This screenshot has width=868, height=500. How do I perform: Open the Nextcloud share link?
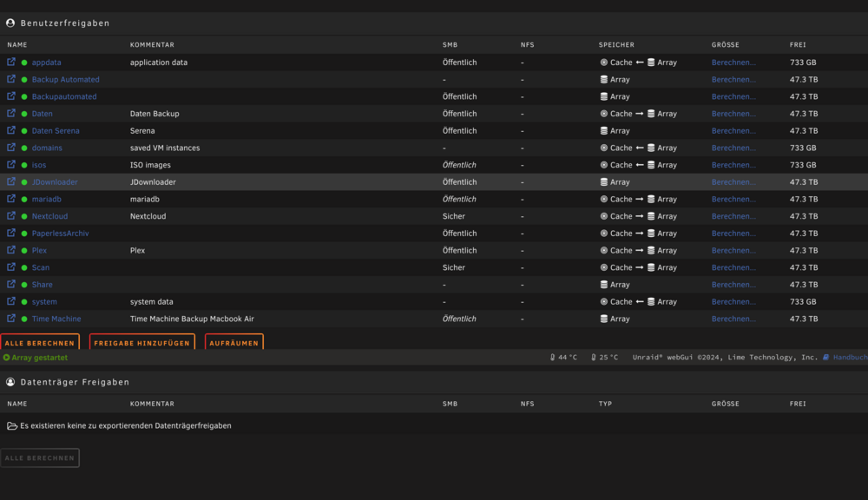49,216
